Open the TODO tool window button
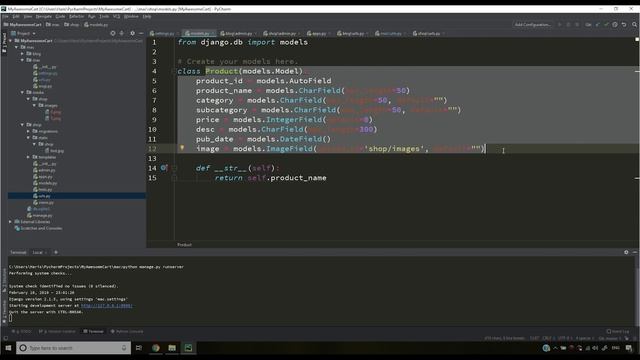The width and height of the screenshot is (640, 360). 22,331
